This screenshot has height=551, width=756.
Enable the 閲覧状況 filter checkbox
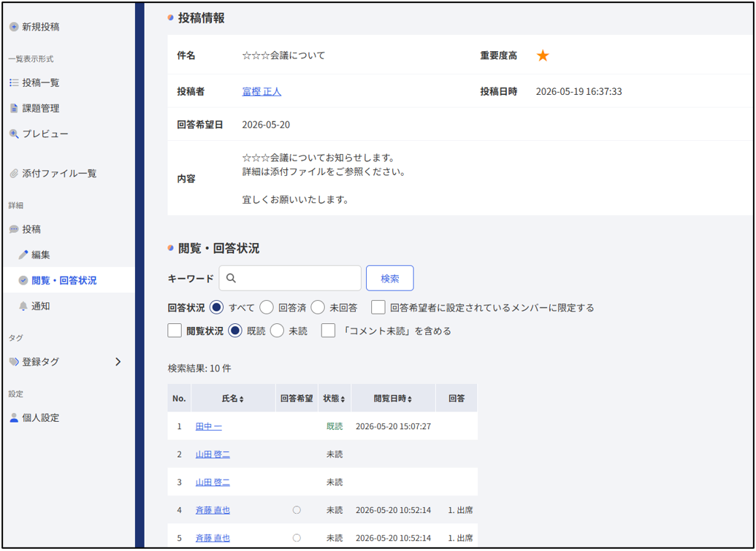(x=175, y=331)
